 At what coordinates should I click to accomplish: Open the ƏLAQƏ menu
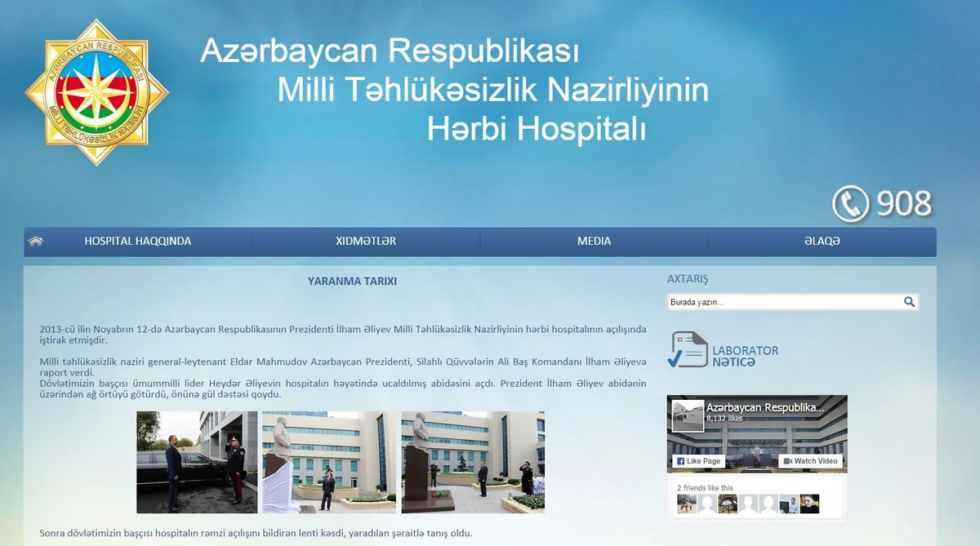coord(822,242)
